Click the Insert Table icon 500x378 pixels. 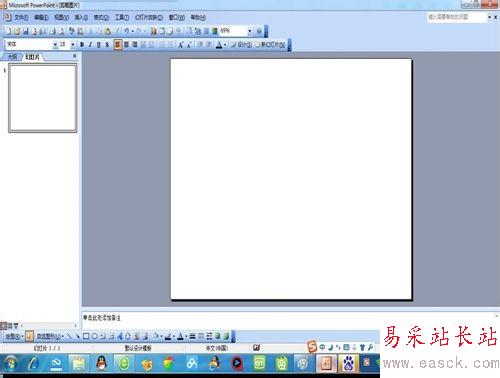pyautogui.click(x=162, y=31)
